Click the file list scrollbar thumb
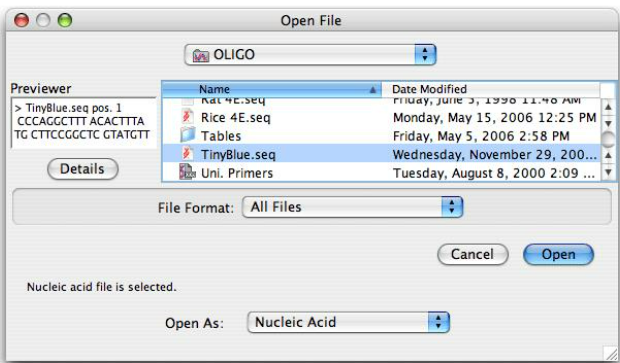The width and height of the screenshot is (620, 363). click(609, 139)
